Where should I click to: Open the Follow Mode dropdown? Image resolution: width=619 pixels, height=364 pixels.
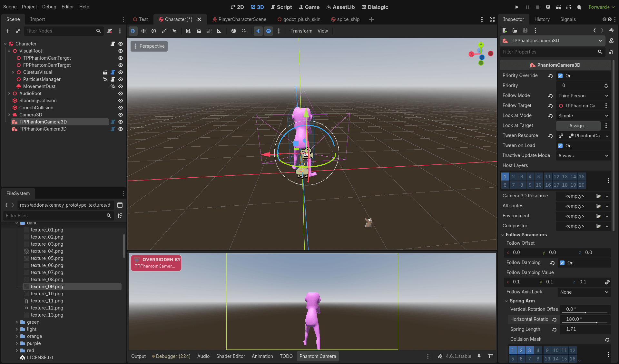click(x=583, y=96)
